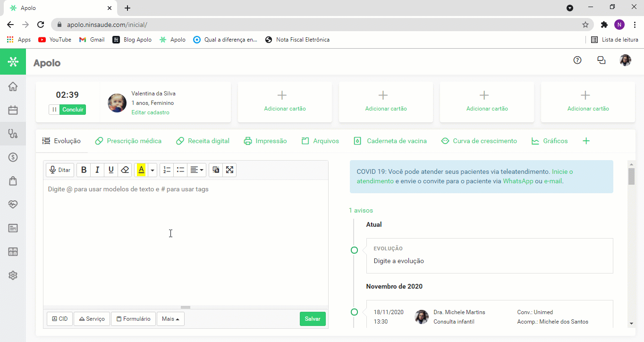The image size is (644, 342).
Task: Toggle bold formatting
Action: [x=84, y=170]
